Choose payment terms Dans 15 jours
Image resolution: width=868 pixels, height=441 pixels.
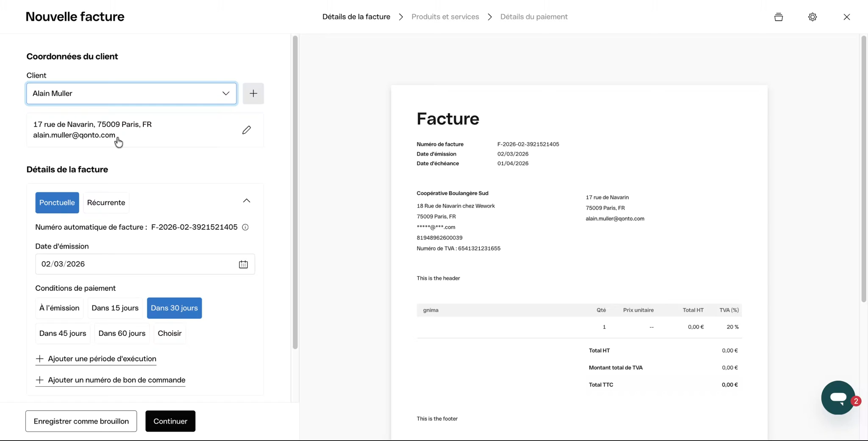115,308
